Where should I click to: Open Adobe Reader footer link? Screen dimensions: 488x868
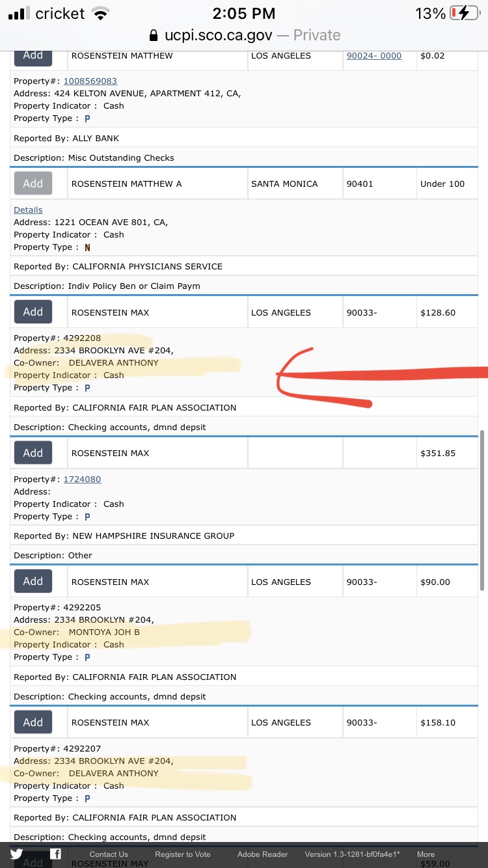point(263,854)
